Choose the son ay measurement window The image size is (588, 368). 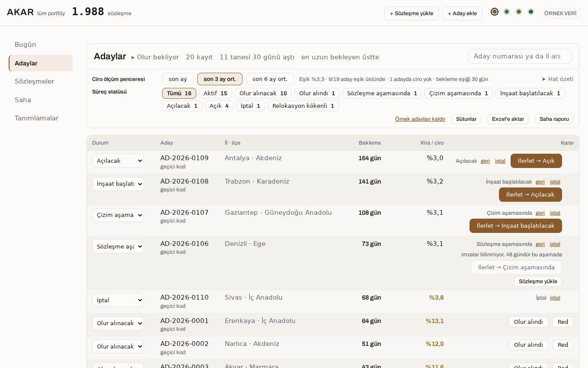[x=178, y=79]
